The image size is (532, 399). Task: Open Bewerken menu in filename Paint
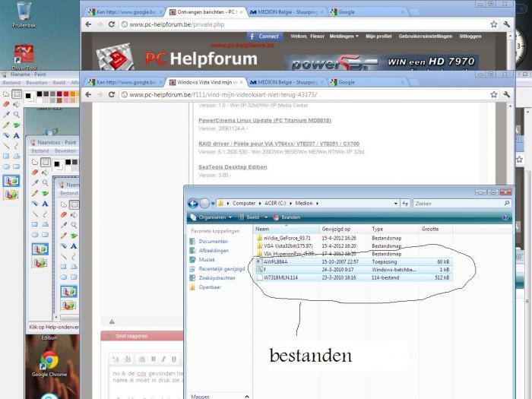click(36, 82)
